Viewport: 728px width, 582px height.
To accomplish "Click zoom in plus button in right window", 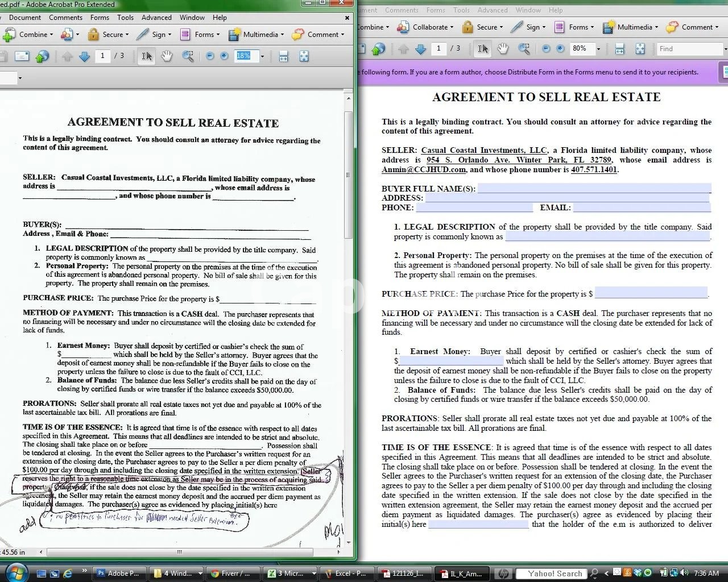I will pyautogui.click(x=560, y=49).
